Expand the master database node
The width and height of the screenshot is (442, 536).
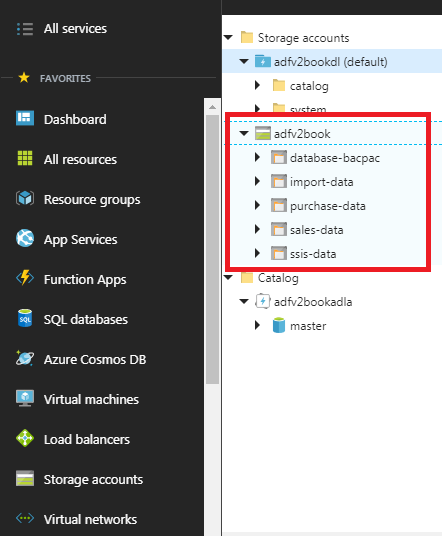(258, 325)
